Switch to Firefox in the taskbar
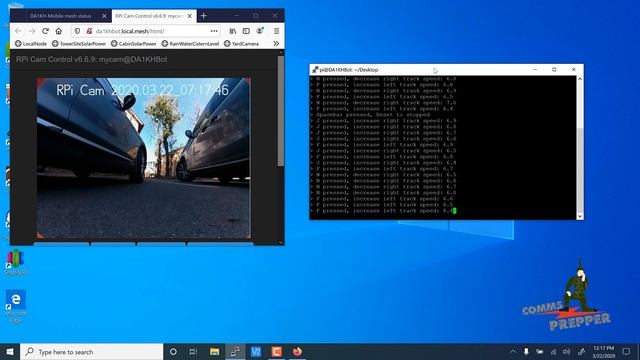Viewport: 640px width, 360px height. (298, 352)
